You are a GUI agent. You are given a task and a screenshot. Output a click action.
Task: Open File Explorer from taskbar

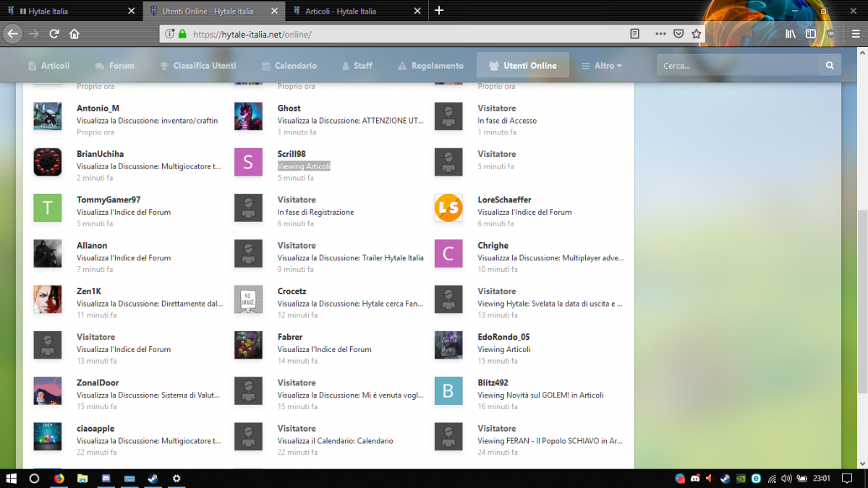tap(82, 478)
